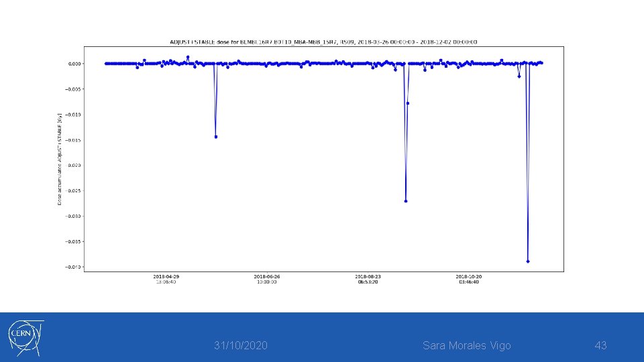Click the data point near -0.027 dip
Screen dimensions: 644x362
pyautogui.click(x=406, y=201)
